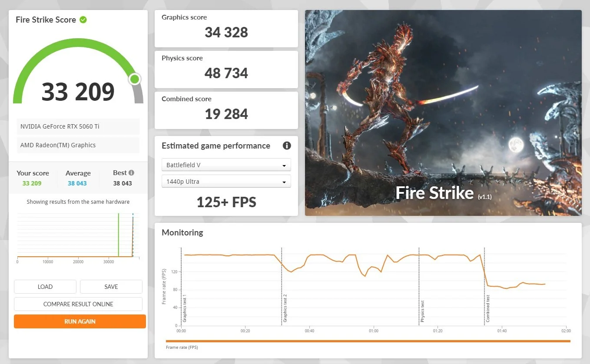Click the green marker on the score distribution chart
The width and height of the screenshot is (590, 364).
click(x=119, y=235)
